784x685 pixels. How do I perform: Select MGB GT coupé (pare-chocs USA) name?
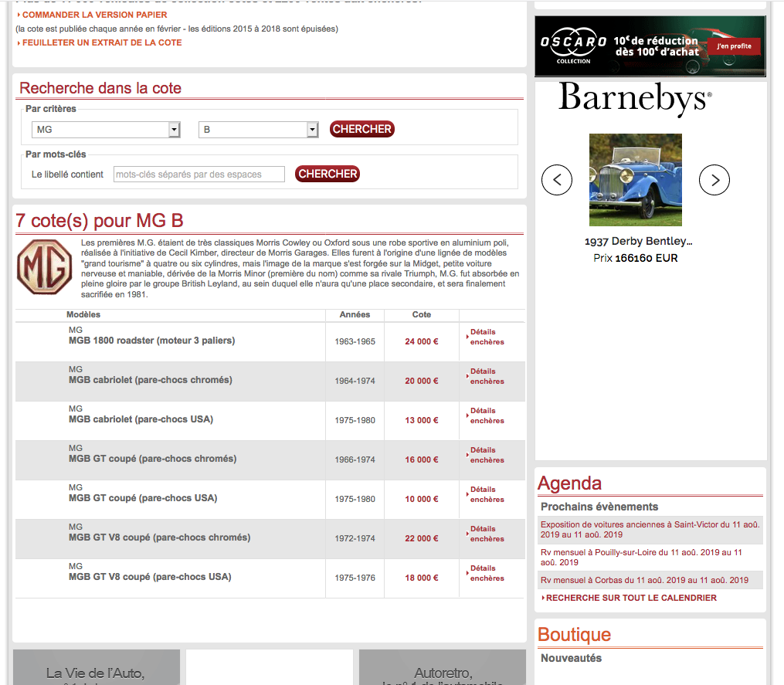pyautogui.click(x=143, y=498)
